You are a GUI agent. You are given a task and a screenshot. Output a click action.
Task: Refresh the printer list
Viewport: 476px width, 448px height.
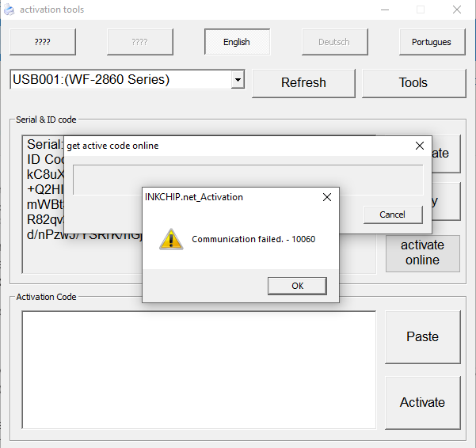[303, 83]
